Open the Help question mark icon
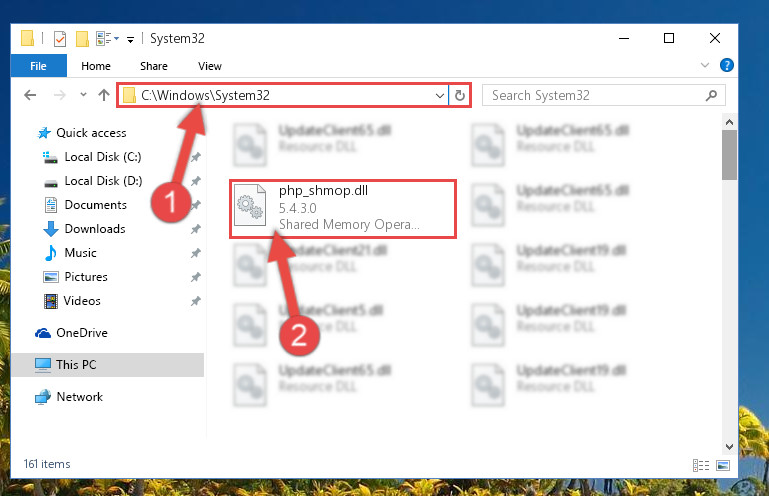The width and height of the screenshot is (769, 496). 726,65
